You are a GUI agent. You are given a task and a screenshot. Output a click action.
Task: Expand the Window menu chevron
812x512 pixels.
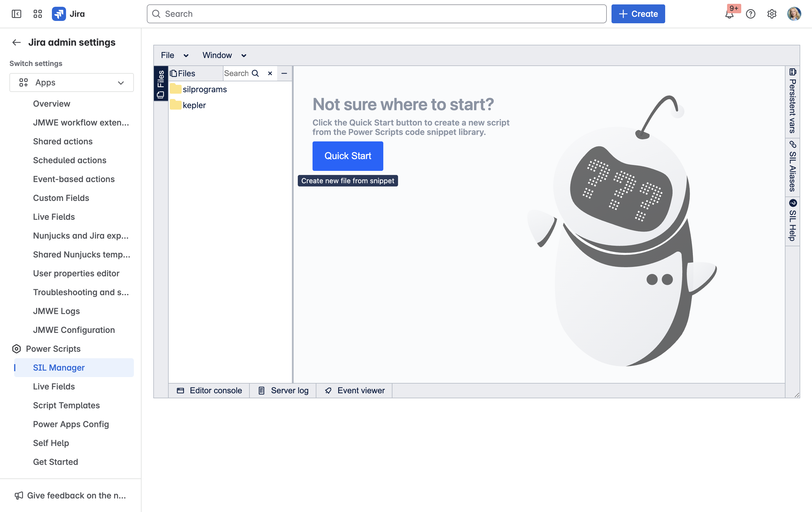[244, 56]
